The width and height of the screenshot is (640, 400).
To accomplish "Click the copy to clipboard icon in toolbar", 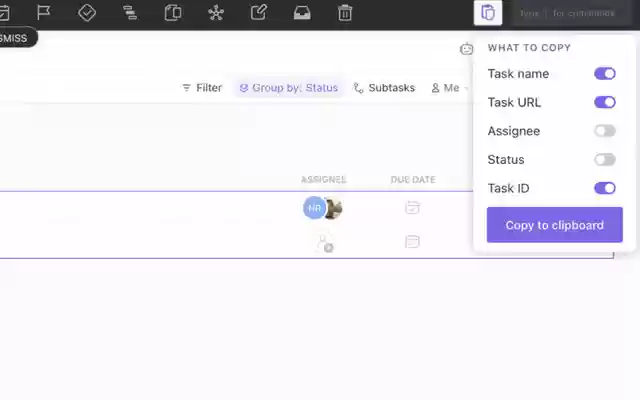I will click(488, 13).
